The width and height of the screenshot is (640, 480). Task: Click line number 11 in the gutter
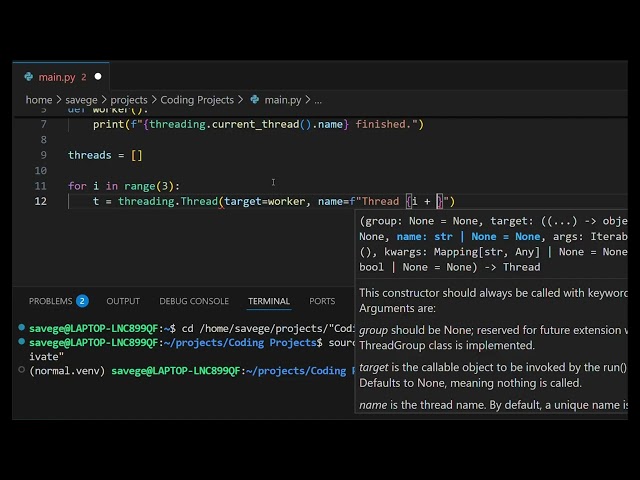(x=40, y=186)
